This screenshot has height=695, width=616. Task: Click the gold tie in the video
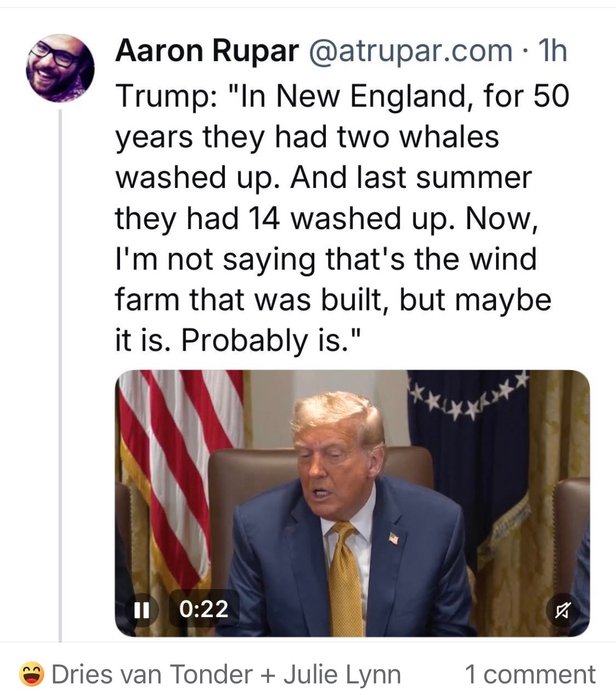point(346,579)
